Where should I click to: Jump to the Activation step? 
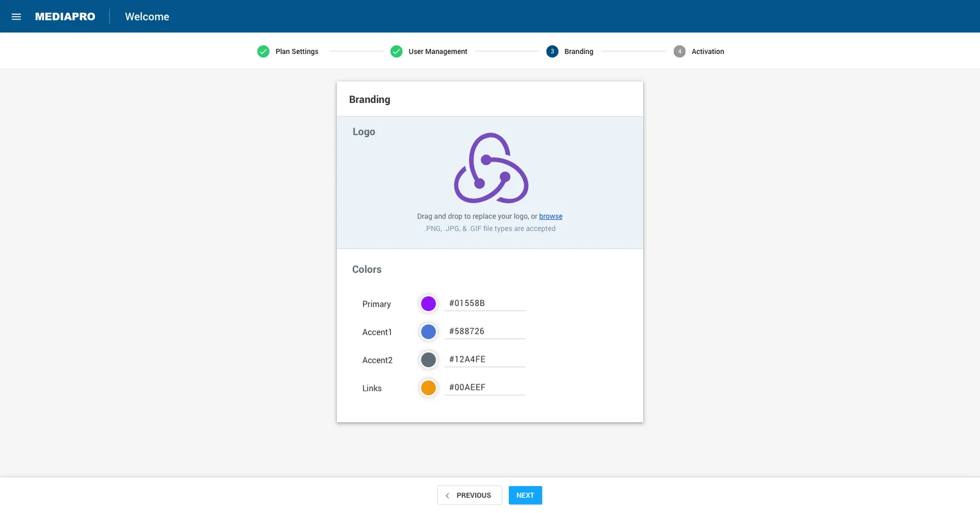(708, 51)
